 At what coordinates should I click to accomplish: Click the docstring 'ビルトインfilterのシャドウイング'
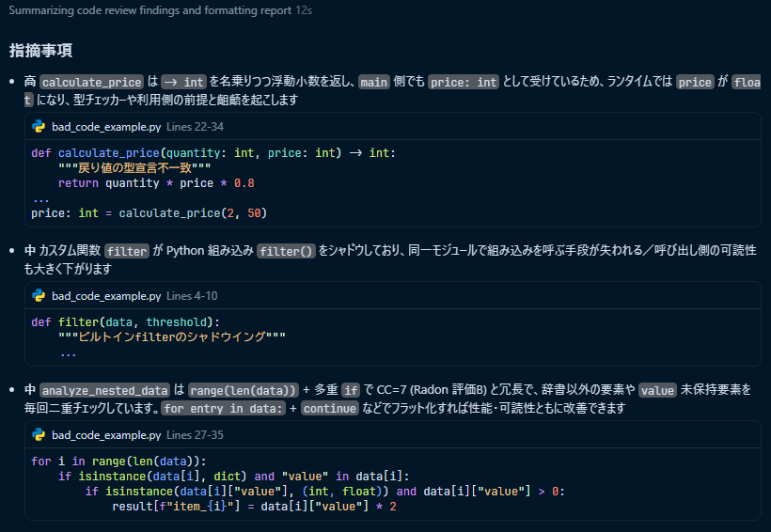coord(172,336)
